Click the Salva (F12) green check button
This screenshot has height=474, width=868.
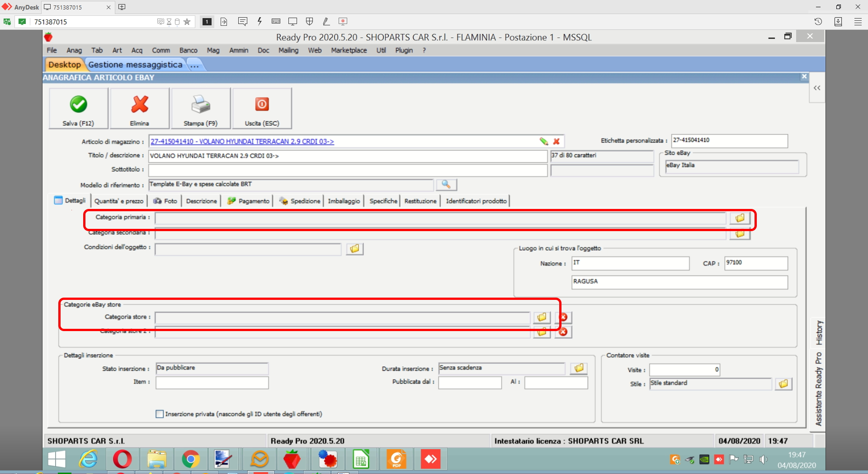pyautogui.click(x=78, y=109)
